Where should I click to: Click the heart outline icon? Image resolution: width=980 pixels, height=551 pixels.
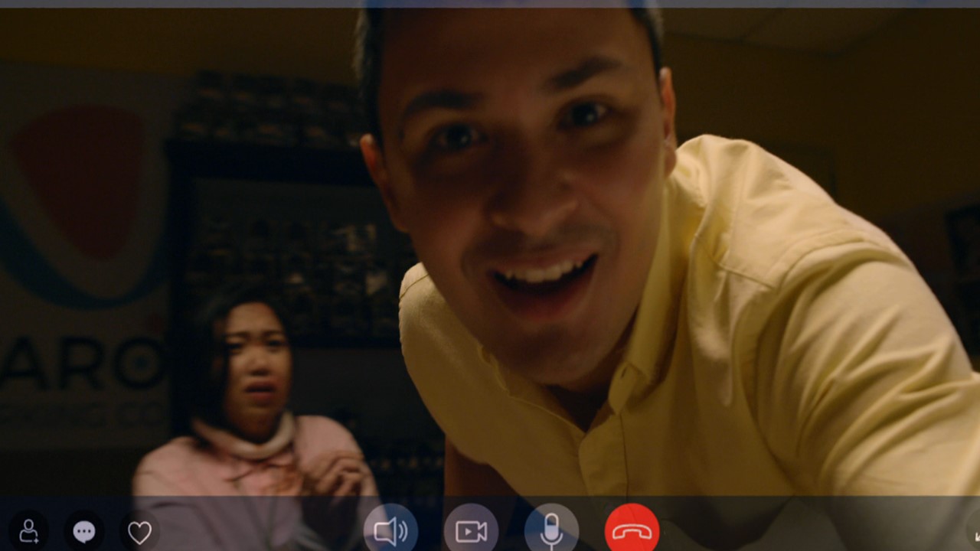tap(139, 531)
